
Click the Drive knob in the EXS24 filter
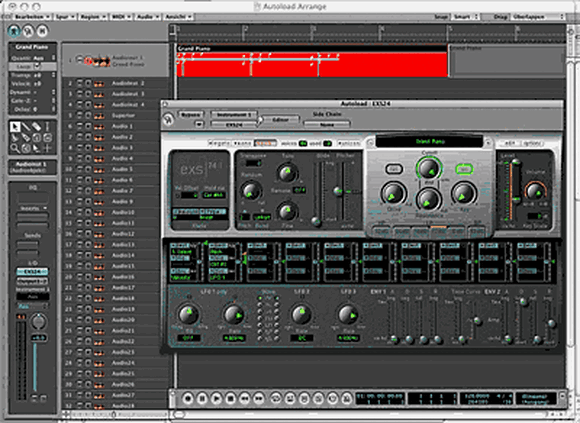coord(394,194)
